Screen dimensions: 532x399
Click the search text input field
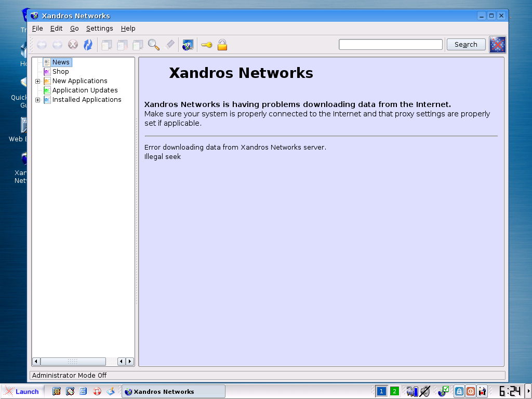tap(391, 45)
